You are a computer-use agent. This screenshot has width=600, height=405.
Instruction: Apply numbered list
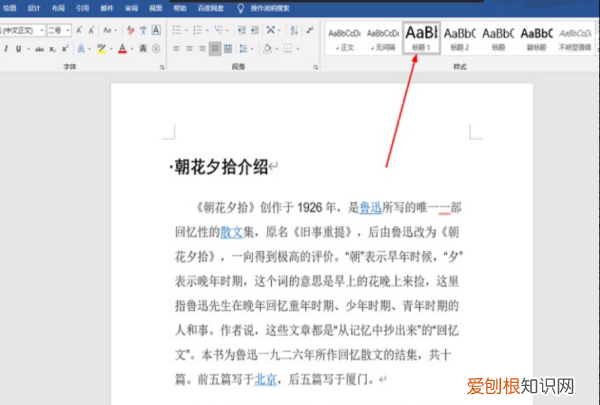(197, 30)
